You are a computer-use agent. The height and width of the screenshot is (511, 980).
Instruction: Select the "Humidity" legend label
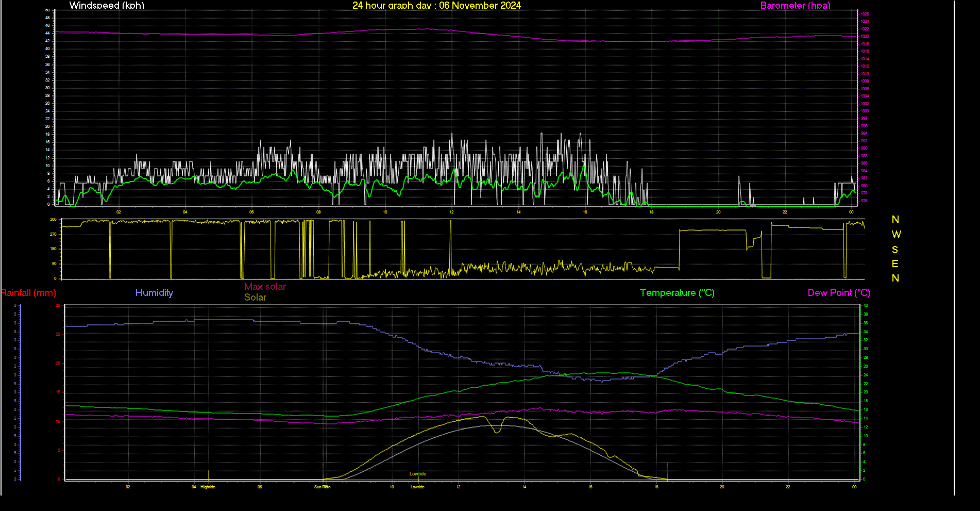click(154, 292)
